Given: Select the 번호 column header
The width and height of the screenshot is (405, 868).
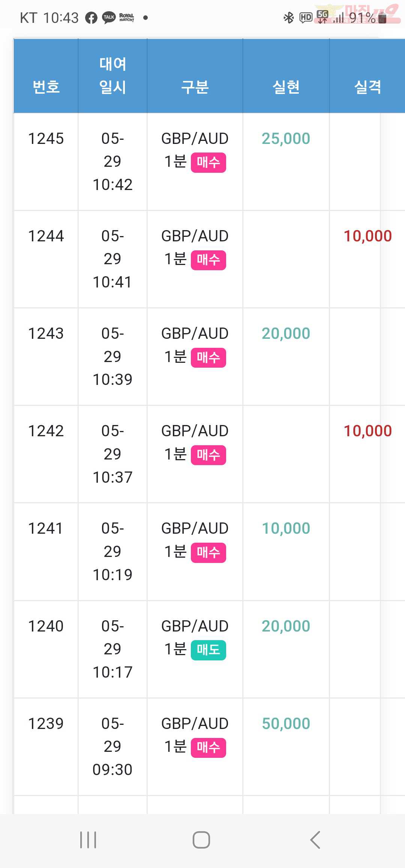Looking at the screenshot, I should pos(46,87).
